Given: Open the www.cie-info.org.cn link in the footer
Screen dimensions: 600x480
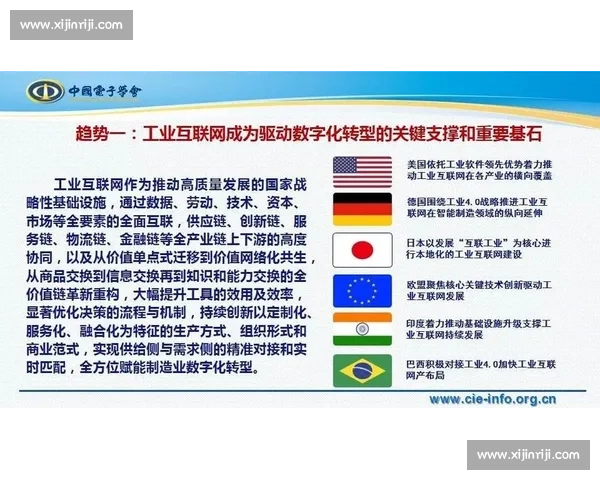Looking at the screenshot, I should 492,400.
